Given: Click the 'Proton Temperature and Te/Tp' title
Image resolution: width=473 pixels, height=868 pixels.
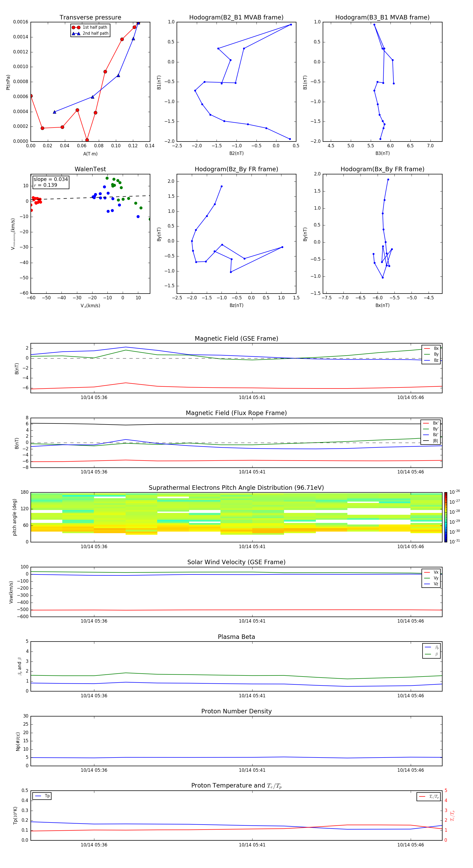Looking at the screenshot, I should [x=236, y=786].
